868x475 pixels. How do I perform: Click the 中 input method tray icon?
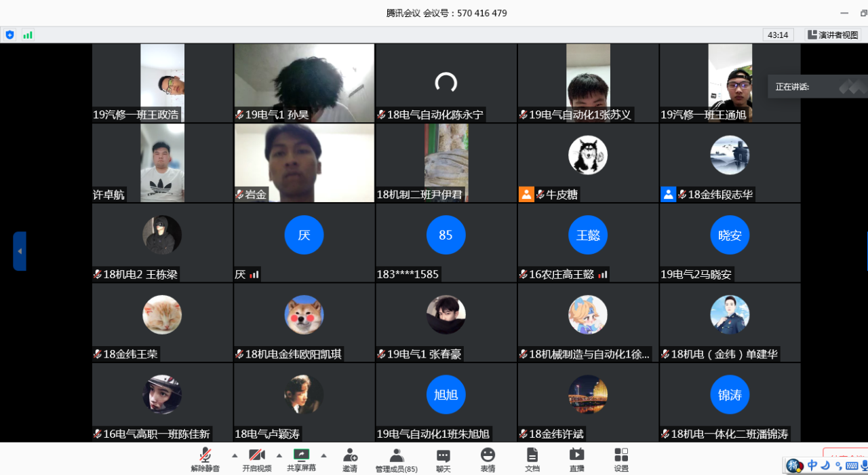(812, 465)
